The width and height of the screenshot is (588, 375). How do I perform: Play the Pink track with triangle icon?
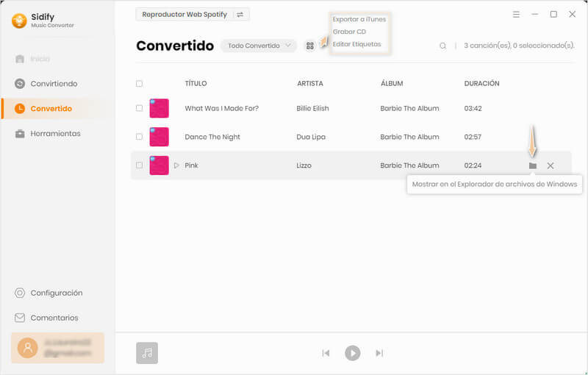point(176,165)
